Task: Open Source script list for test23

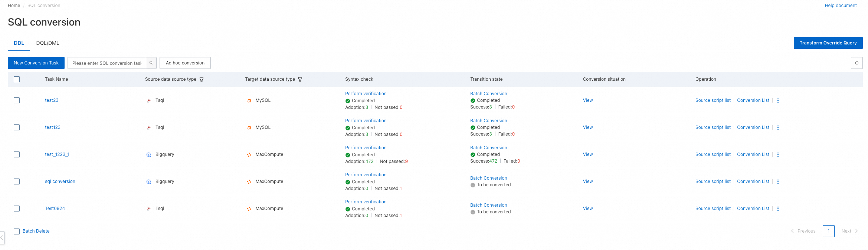Action: click(713, 100)
